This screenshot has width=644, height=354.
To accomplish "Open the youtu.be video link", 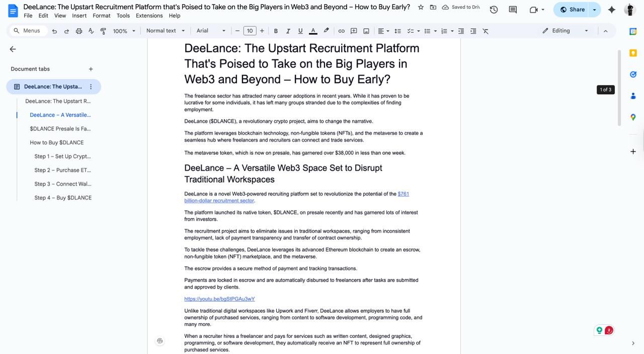I will coord(219,299).
